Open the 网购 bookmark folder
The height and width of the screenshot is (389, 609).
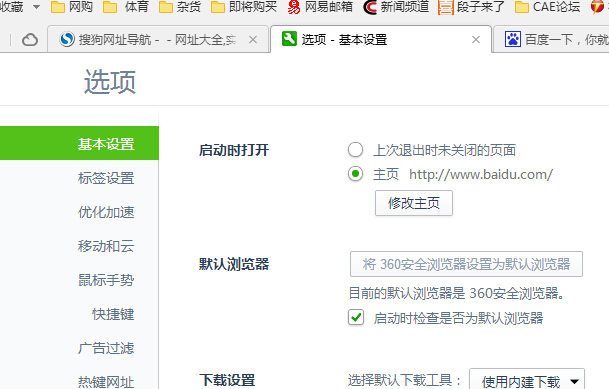(72, 7)
